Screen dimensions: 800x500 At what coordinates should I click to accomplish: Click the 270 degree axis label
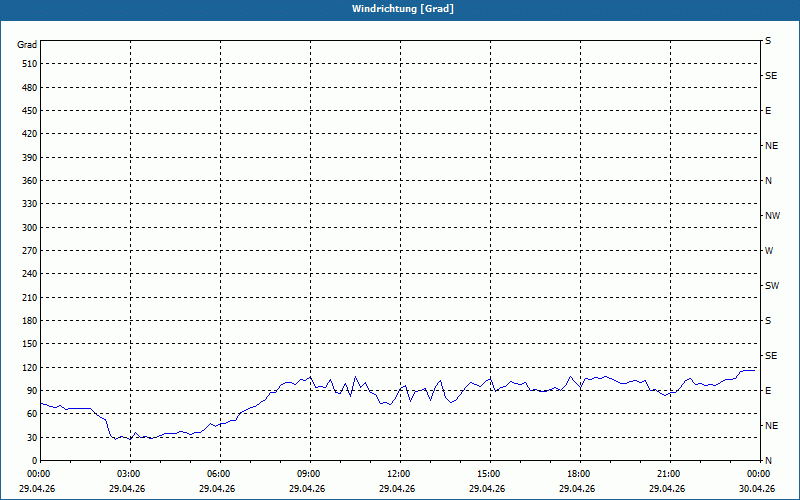30,251
